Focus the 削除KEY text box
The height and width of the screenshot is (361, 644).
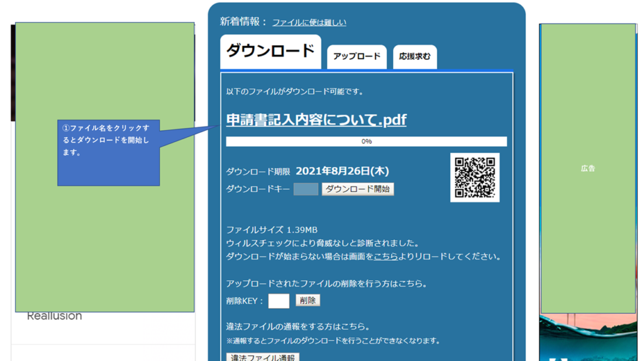coord(279,301)
